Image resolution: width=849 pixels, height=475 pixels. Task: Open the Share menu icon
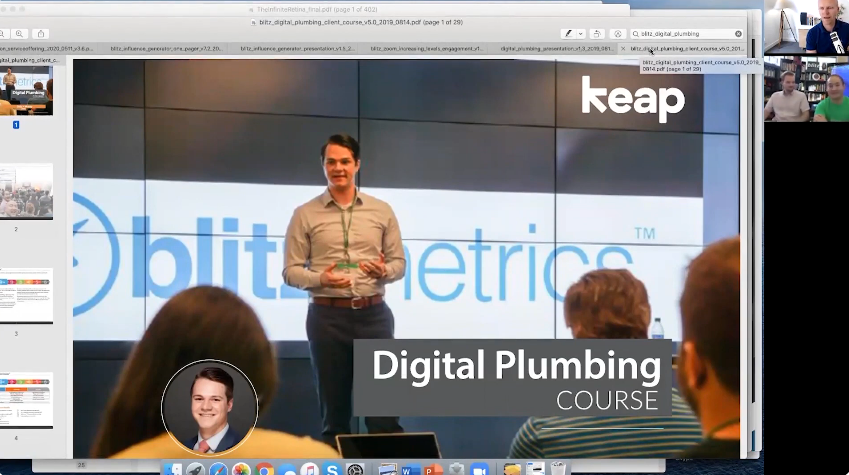[41, 34]
